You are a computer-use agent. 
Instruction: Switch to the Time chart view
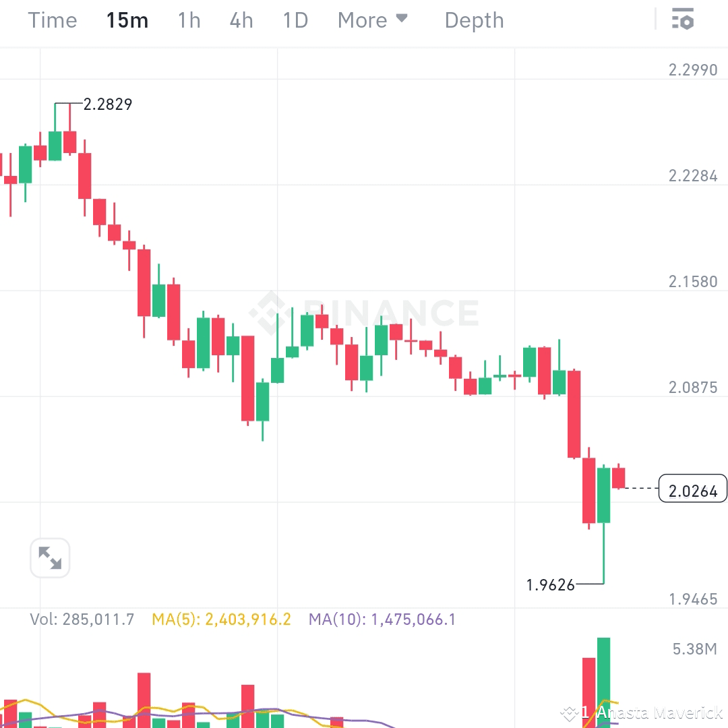52,20
